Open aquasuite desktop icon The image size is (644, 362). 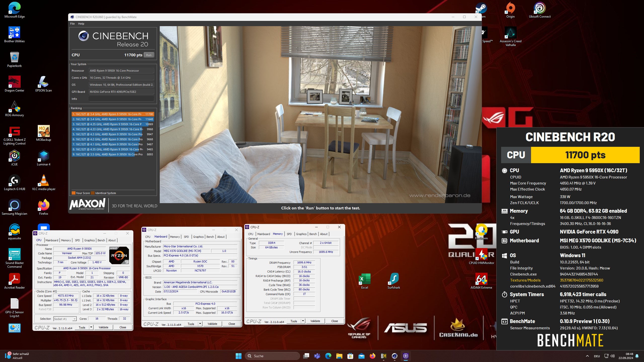point(14,232)
